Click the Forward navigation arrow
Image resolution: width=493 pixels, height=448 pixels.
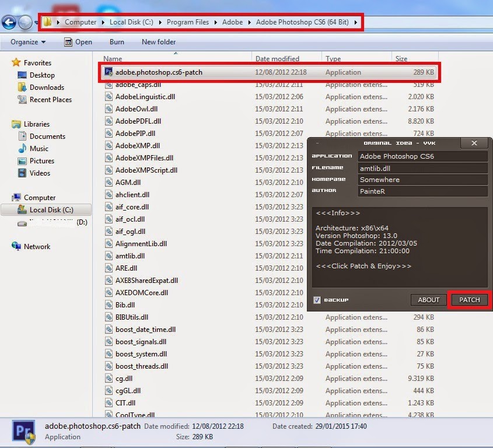pyautogui.click(x=25, y=22)
